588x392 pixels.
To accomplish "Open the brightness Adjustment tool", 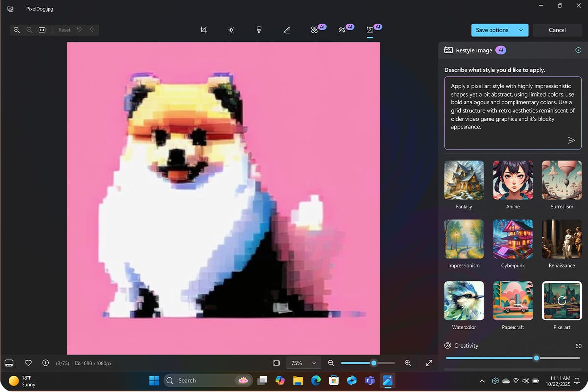I will [x=231, y=30].
